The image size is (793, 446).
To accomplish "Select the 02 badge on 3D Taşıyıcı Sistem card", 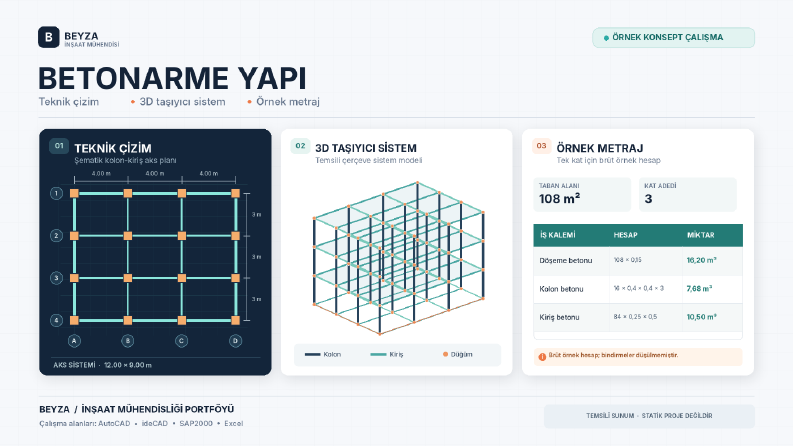I will coord(300,146).
